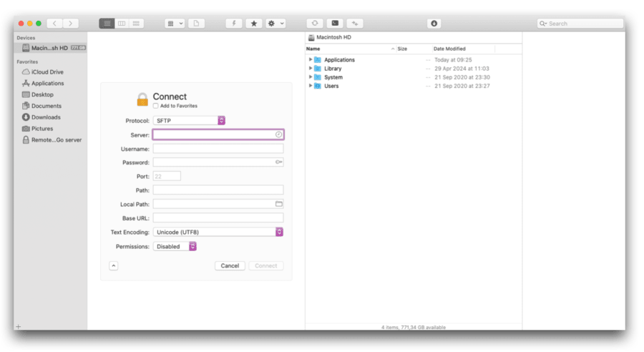
Task: Switch to column view
Action: [122, 24]
